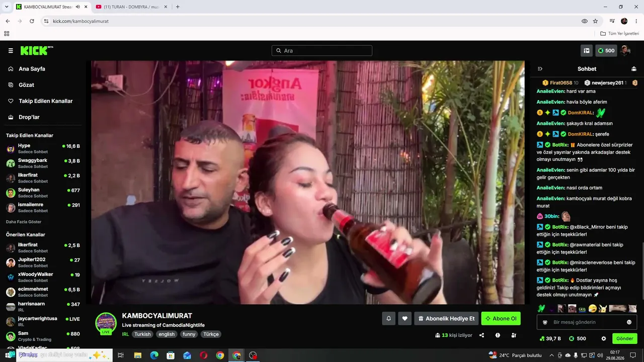
Task: Open the gift leaderboard icon in chat header
Action: pos(634,69)
